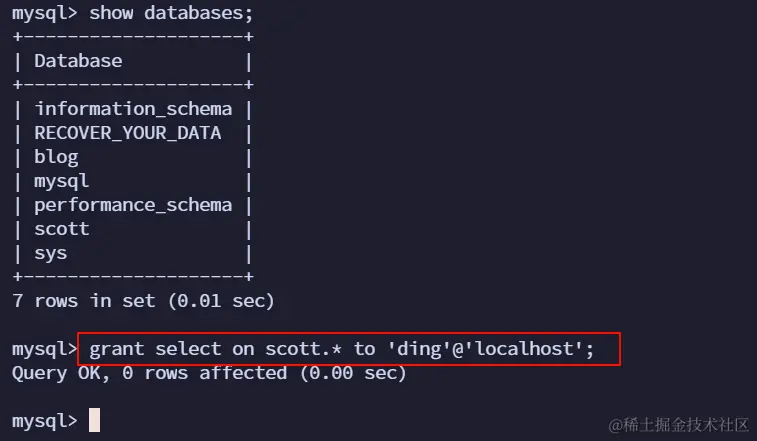Click the RECOVER_YOUR_DATA database entry
This screenshot has height=441, width=757.
click(x=128, y=133)
